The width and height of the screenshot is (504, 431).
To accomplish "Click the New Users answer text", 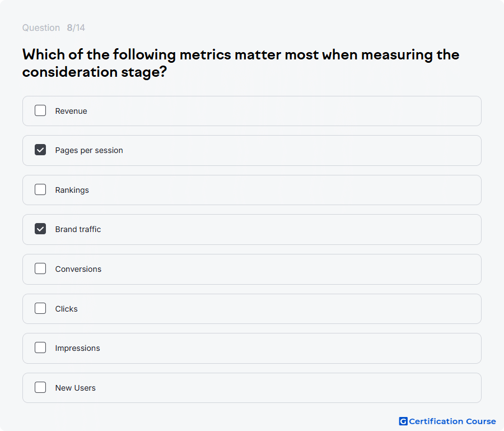I will tap(75, 388).
